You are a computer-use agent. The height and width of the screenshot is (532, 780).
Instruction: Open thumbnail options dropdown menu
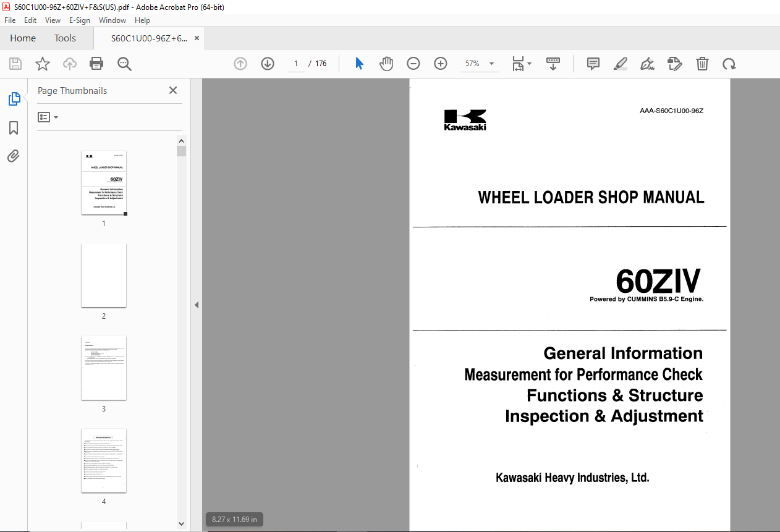pyautogui.click(x=48, y=117)
